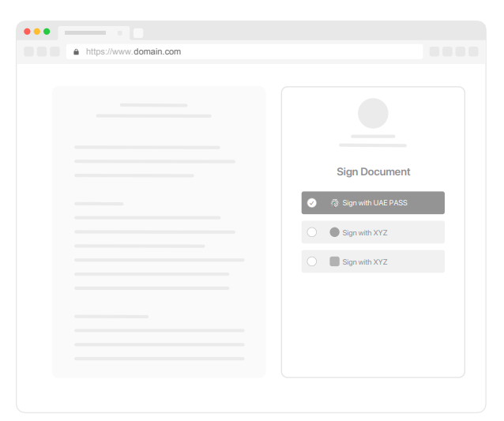Click the first toolbar button after the address bar
504x421 pixels.
click(x=434, y=51)
